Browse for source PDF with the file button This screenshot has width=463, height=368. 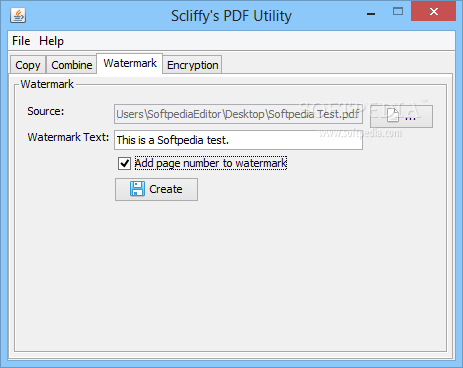click(401, 116)
